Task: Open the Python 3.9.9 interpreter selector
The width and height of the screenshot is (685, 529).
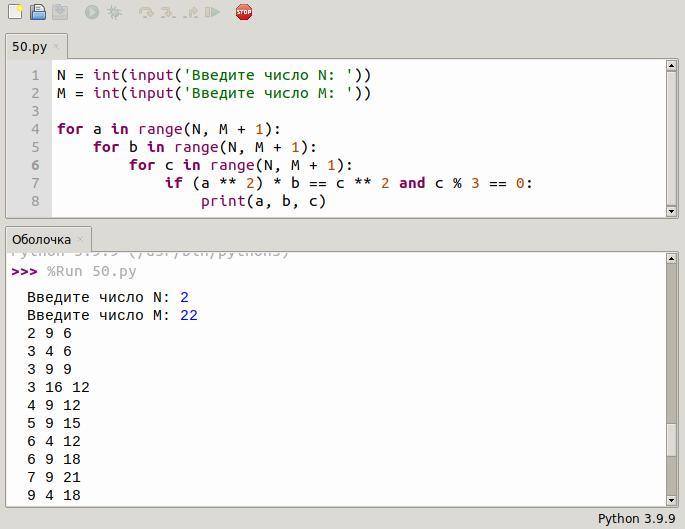Action: click(x=637, y=518)
